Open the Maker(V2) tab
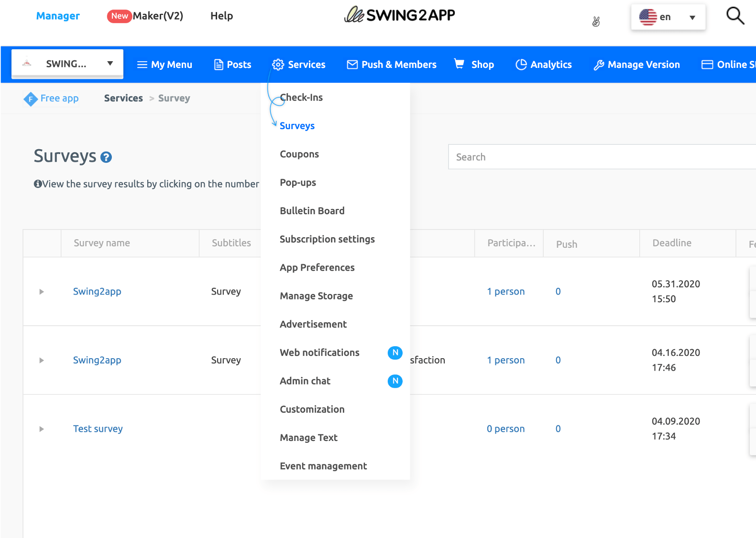Screen dimensions: 756x538 [158, 16]
